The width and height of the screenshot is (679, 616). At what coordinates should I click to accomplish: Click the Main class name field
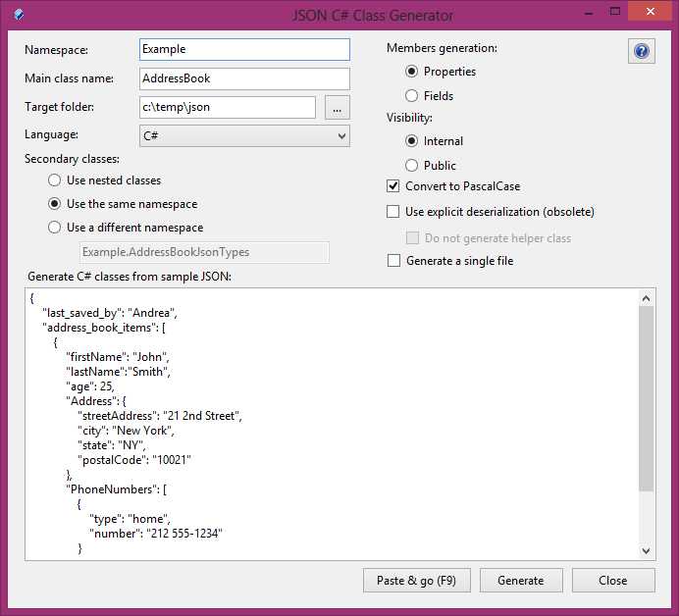244,78
